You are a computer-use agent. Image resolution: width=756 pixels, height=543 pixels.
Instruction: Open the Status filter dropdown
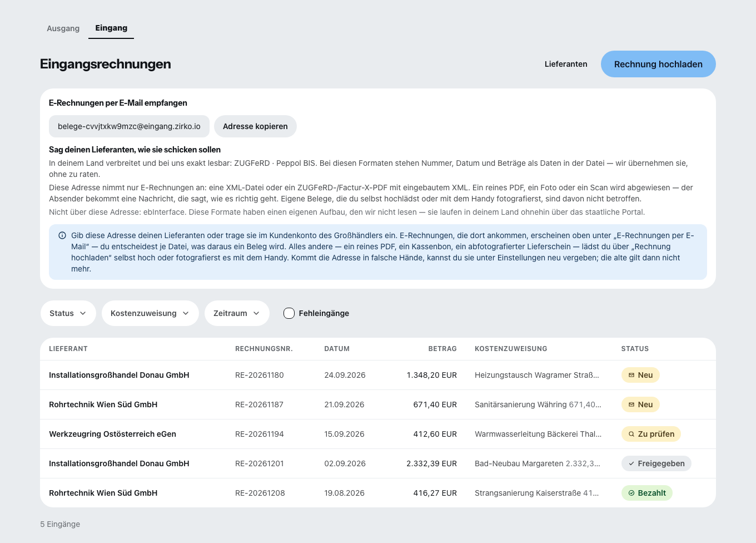[68, 313]
